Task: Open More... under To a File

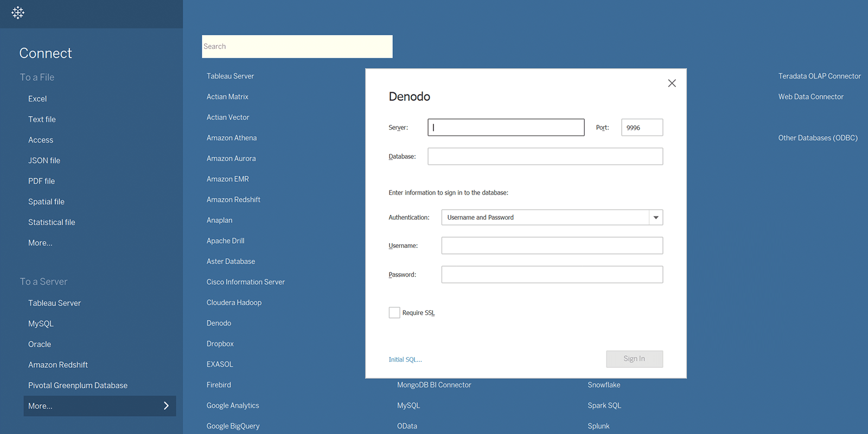Action: pyautogui.click(x=40, y=243)
